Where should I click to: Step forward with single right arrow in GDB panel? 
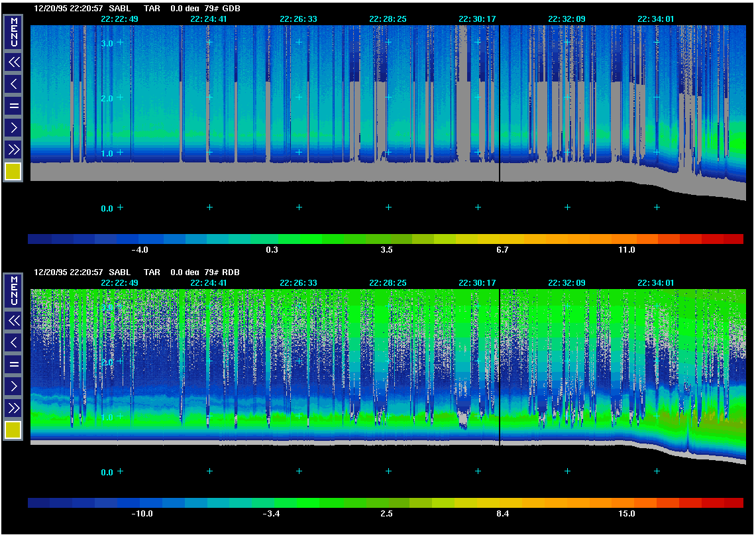click(x=13, y=127)
